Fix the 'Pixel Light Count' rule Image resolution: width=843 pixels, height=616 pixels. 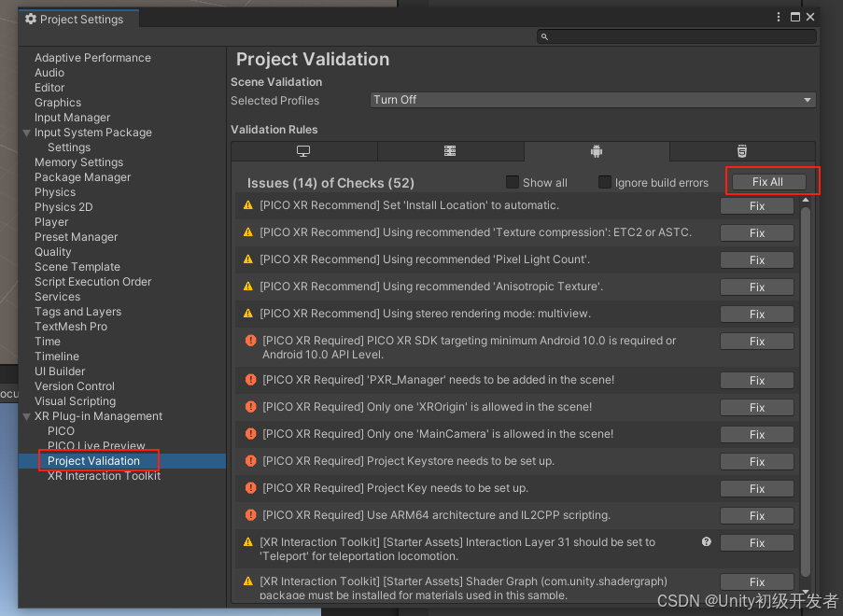pos(757,260)
